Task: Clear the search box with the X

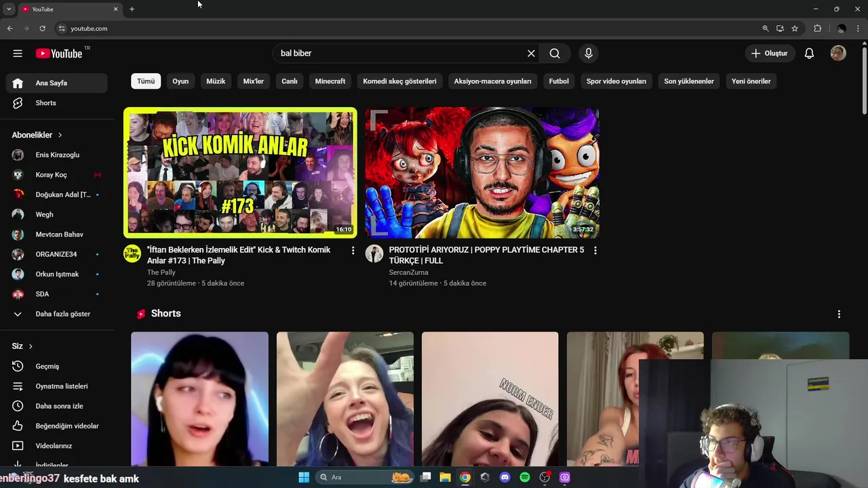Action: coord(531,54)
